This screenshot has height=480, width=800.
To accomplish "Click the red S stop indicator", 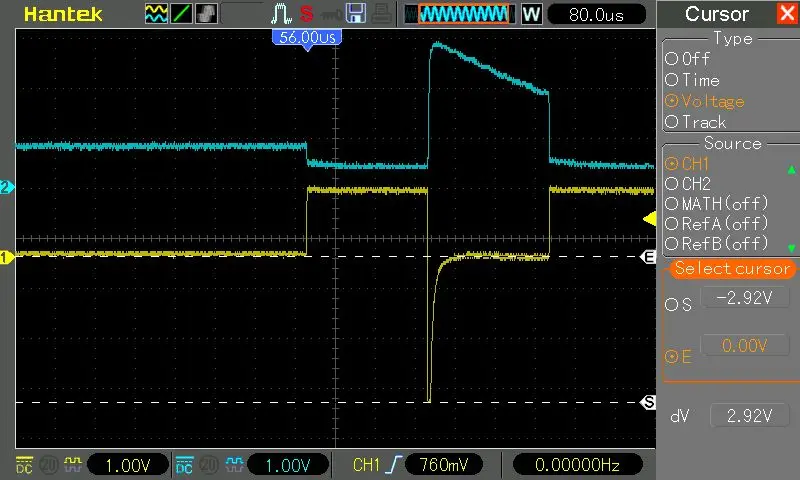I will 306,14.
